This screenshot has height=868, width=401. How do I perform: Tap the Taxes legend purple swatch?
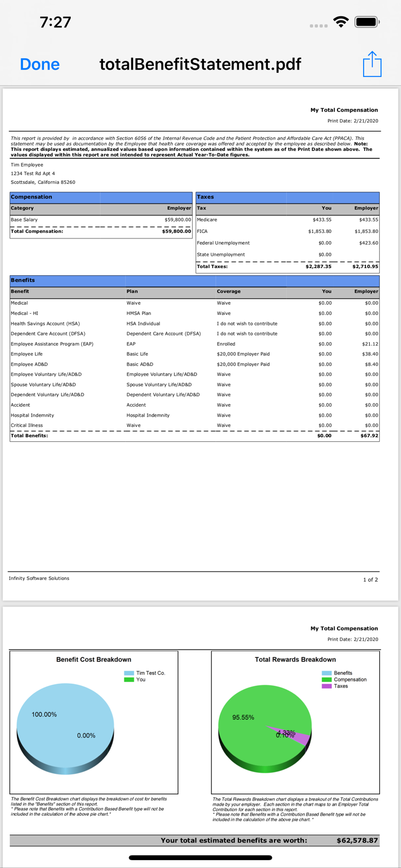pos(327,686)
